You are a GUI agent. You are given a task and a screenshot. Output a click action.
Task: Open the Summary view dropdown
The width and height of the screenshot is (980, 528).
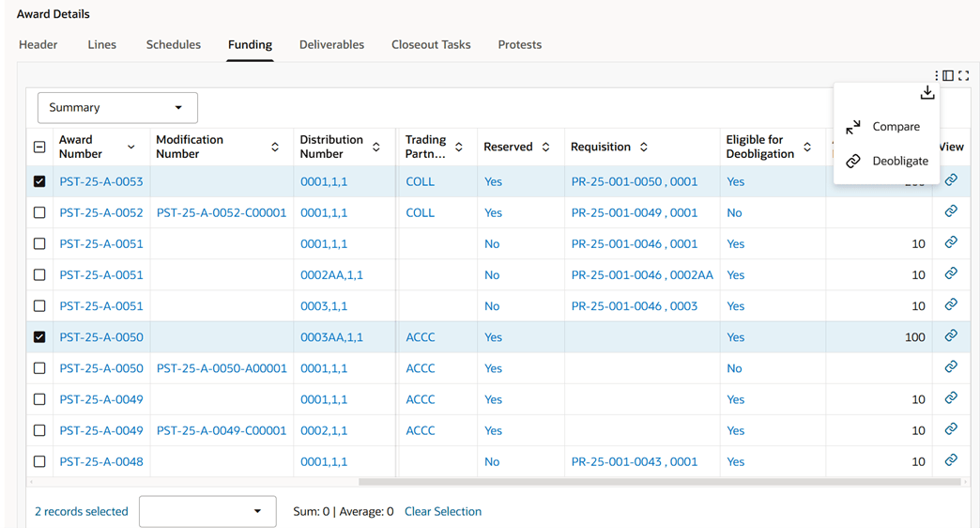(x=117, y=108)
